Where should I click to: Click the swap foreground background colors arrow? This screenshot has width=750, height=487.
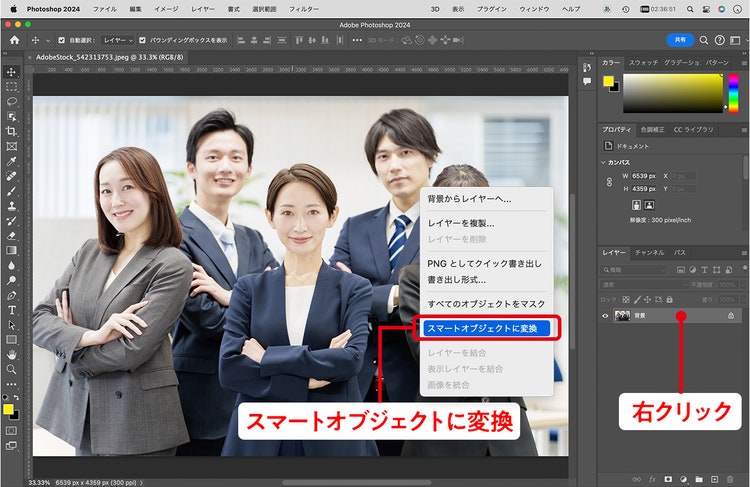(x=16, y=398)
